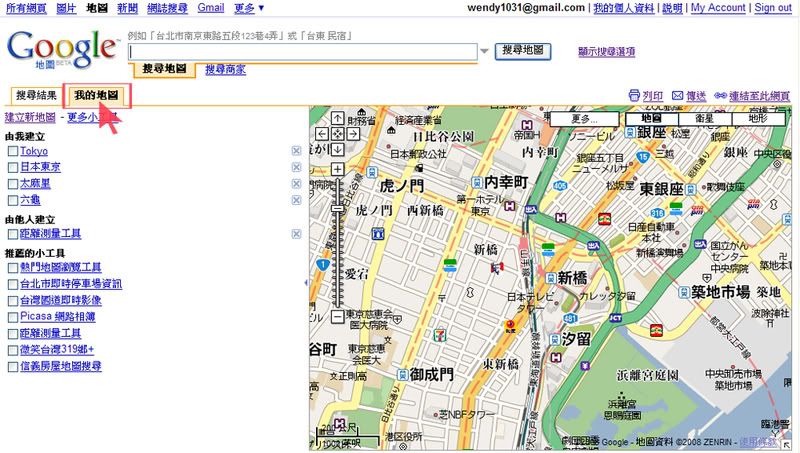This screenshot has width=800, height=453.
Task: Pan the map right with the arrow
Action: (353, 134)
